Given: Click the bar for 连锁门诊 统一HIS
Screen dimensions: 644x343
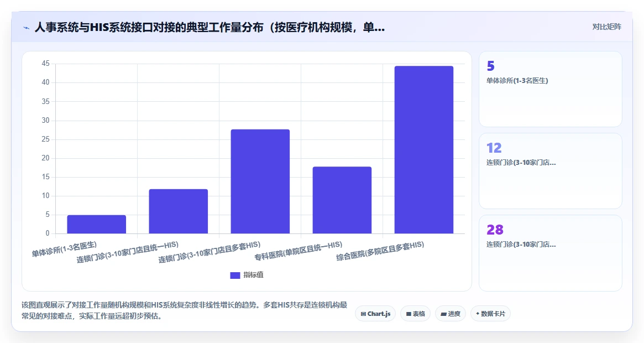Looking at the screenshot, I should tap(178, 211).
